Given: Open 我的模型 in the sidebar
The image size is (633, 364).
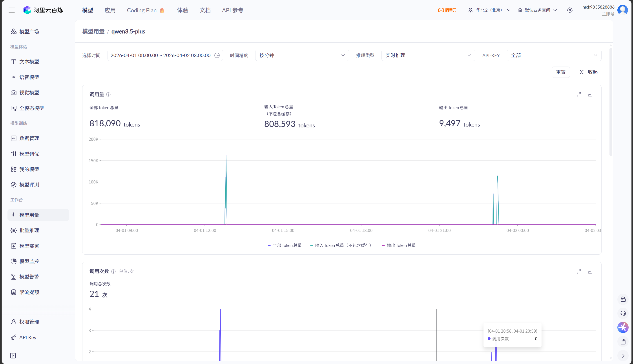Looking at the screenshot, I should [x=38, y=169].
